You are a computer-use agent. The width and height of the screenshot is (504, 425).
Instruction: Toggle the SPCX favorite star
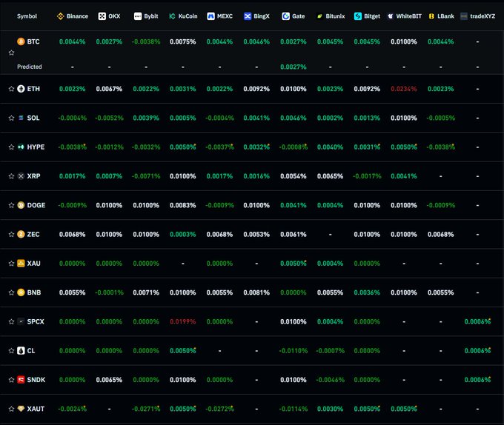click(x=12, y=321)
